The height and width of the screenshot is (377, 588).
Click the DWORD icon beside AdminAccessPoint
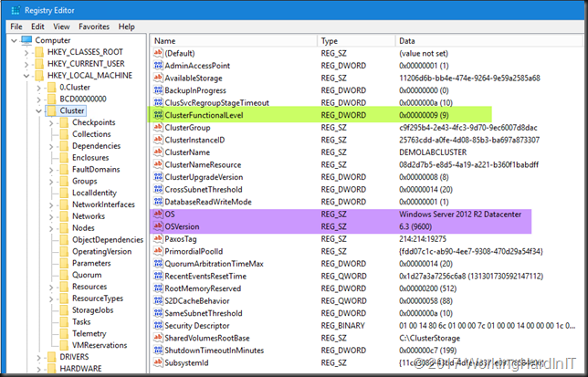tap(158, 66)
